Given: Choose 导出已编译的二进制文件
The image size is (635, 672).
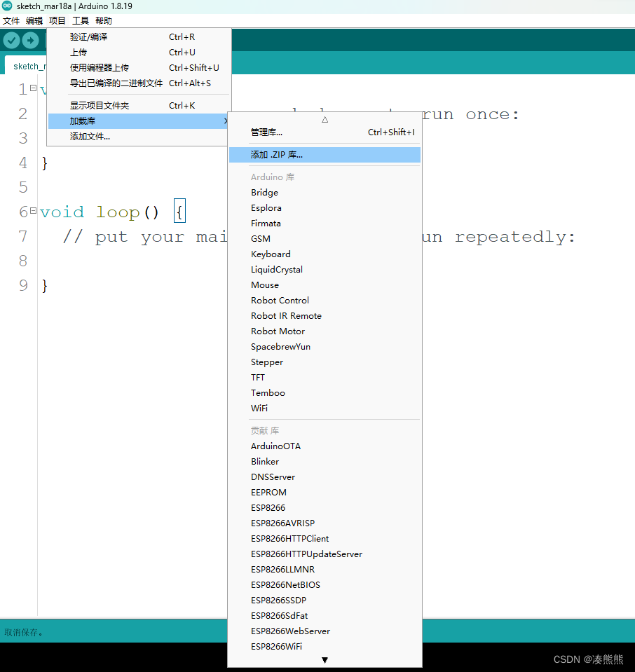Looking at the screenshot, I should (x=139, y=83).
